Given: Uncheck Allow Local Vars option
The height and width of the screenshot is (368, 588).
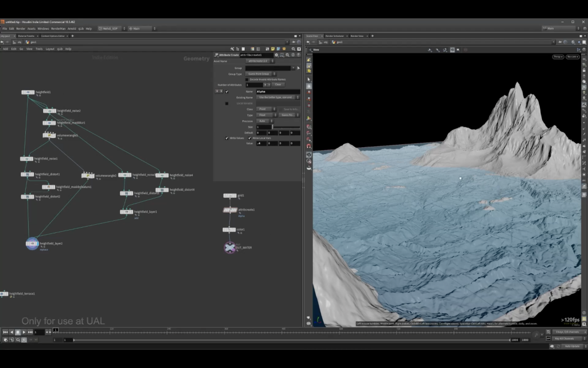Looking at the screenshot, I should (249, 138).
